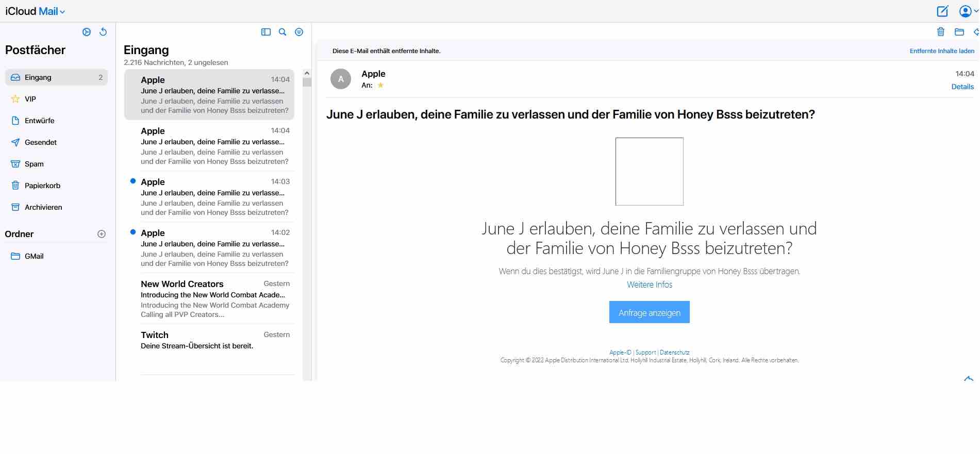Viewport: 980px width, 454px height.
Task: Move the email to a folder
Action: point(959,32)
